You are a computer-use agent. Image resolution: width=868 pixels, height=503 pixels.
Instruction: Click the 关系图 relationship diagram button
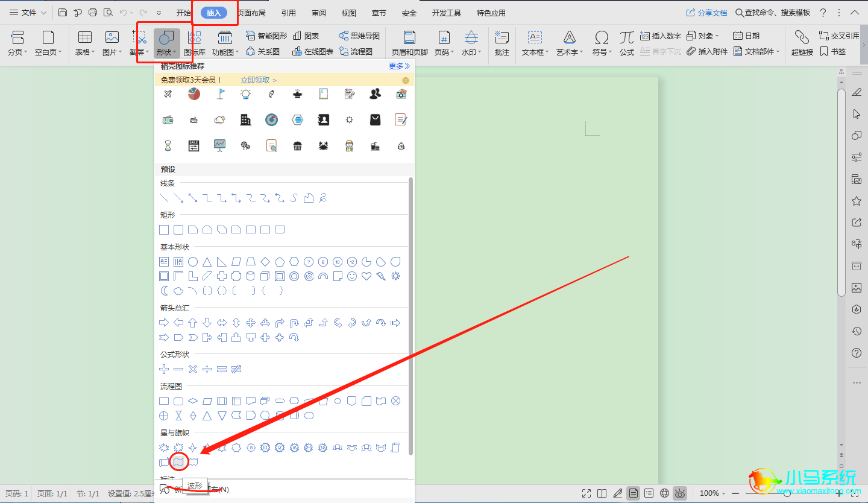(x=263, y=52)
